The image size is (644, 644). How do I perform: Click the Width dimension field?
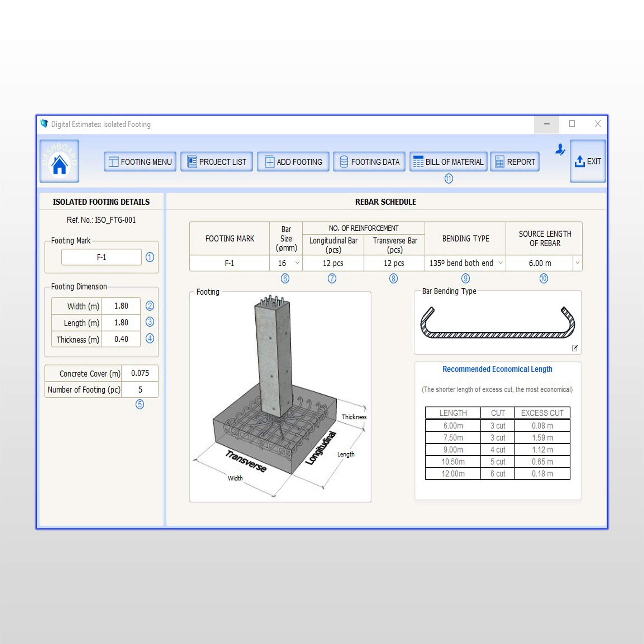point(121,306)
